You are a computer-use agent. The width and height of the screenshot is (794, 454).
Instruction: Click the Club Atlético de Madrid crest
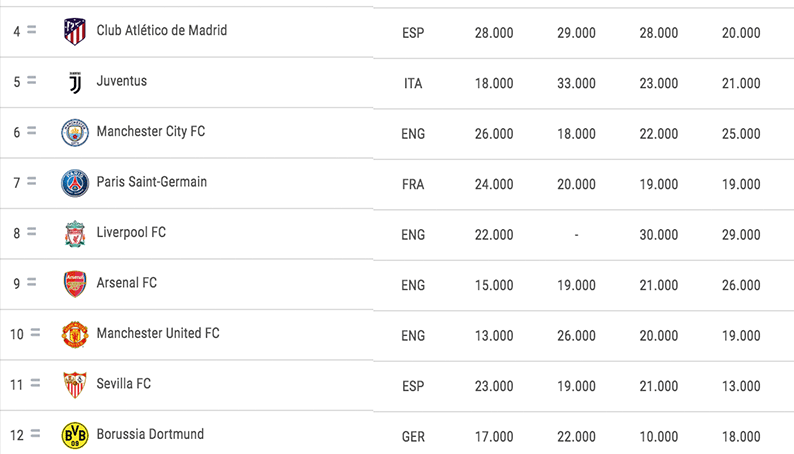(75, 32)
